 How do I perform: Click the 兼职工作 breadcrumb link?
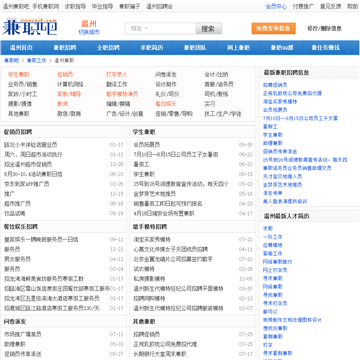pyautogui.click(x=37, y=61)
